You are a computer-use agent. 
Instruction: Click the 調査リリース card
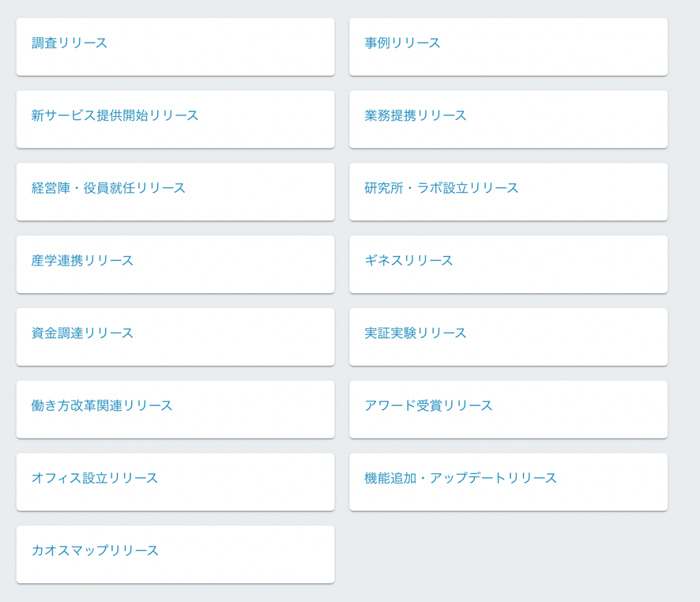point(175,47)
